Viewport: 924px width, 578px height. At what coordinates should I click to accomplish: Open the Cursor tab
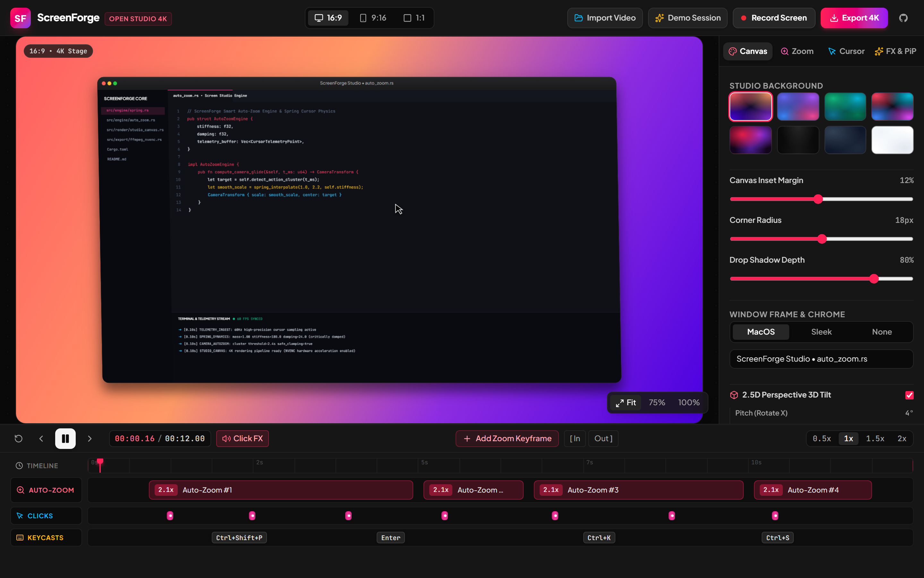[x=846, y=51]
